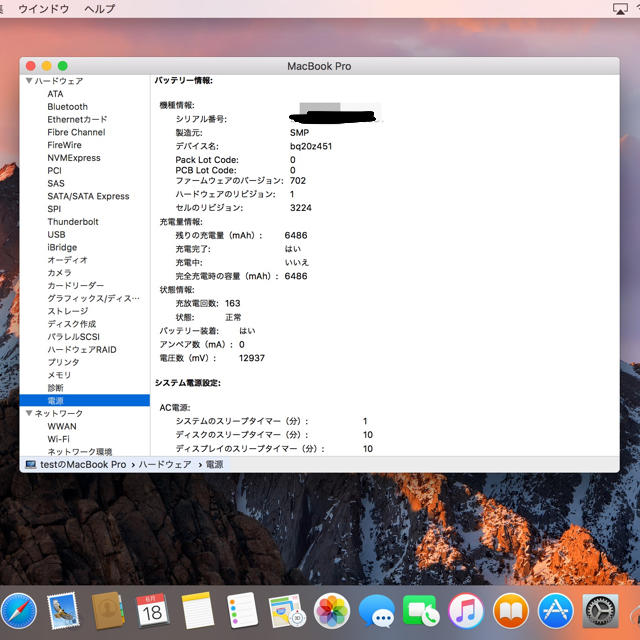Click 電源 in the path bar
The width and height of the screenshot is (640, 640).
click(x=214, y=464)
